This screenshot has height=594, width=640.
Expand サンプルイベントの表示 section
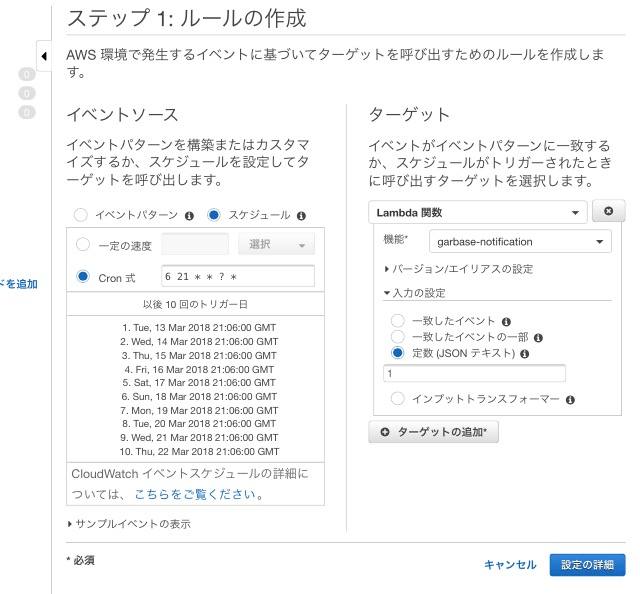click(128, 524)
